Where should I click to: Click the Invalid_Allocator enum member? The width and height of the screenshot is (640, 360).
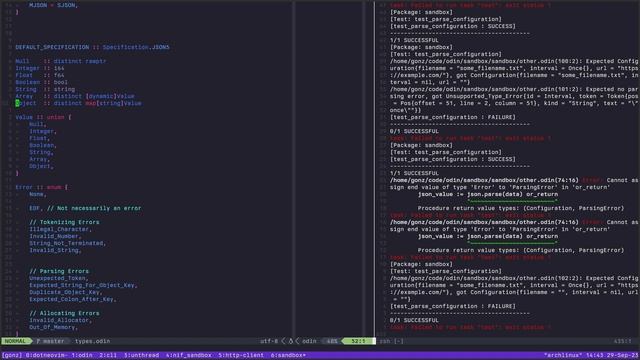click(x=60, y=320)
